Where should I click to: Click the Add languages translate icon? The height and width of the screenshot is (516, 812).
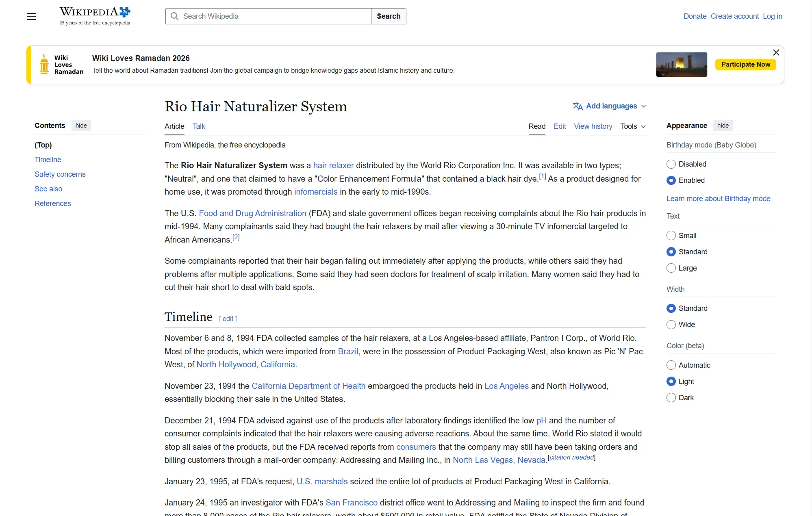(x=578, y=106)
